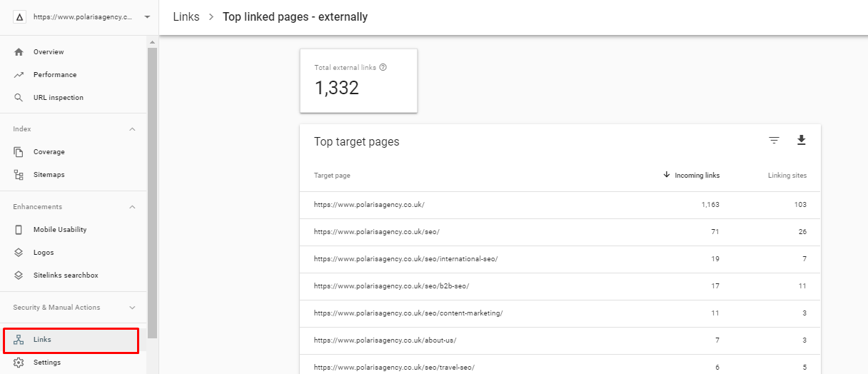Screen dimensions: 868x374
Task: Click the Links network icon
Action: 19,340
